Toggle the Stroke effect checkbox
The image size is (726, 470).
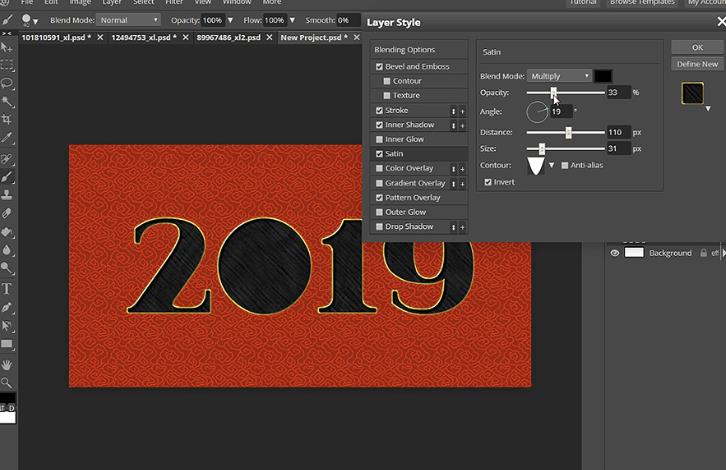pyautogui.click(x=379, y=111)
